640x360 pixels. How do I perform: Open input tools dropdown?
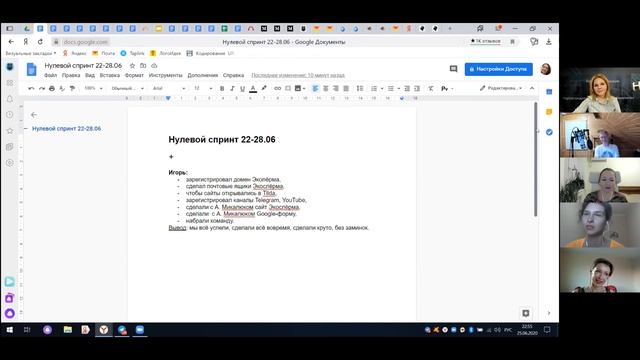[447, 88]
